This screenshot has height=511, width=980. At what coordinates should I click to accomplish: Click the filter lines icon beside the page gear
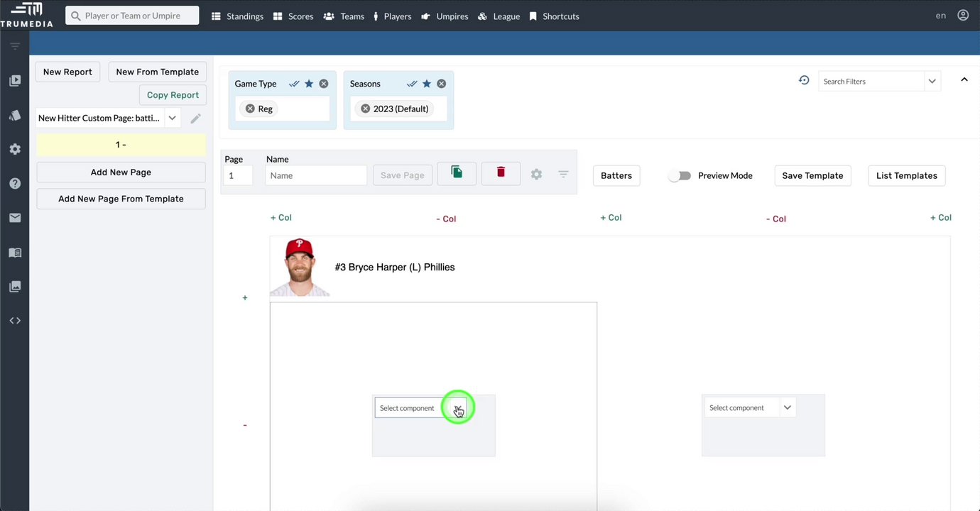tap(563, 175)
